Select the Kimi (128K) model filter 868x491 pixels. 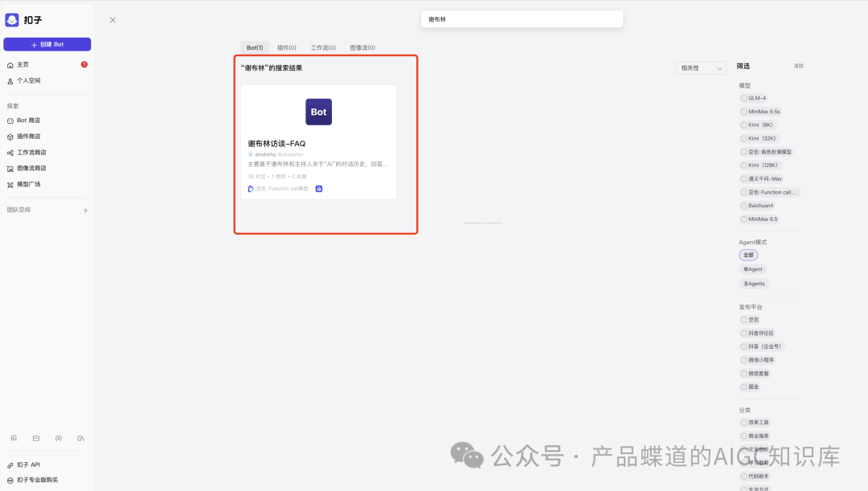(759, 166)
